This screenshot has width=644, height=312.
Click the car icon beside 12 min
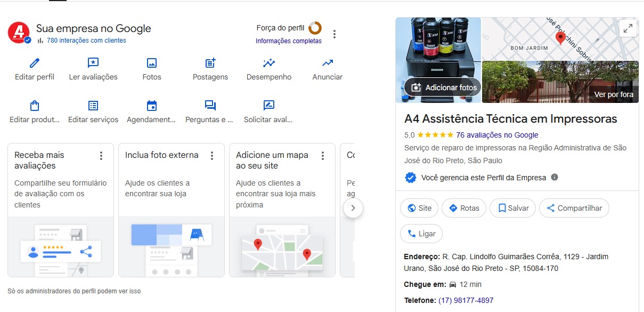(x=453, y=284)
